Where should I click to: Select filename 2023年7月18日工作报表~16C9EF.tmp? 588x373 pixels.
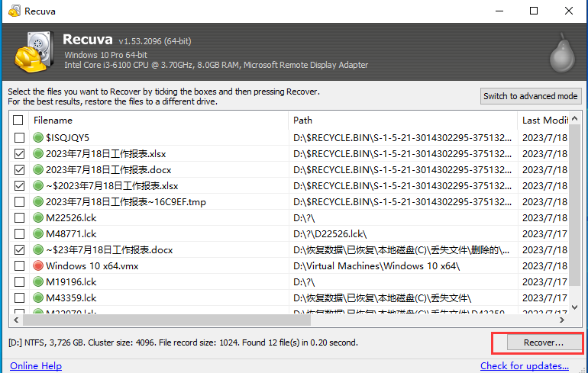pos(126,202)
